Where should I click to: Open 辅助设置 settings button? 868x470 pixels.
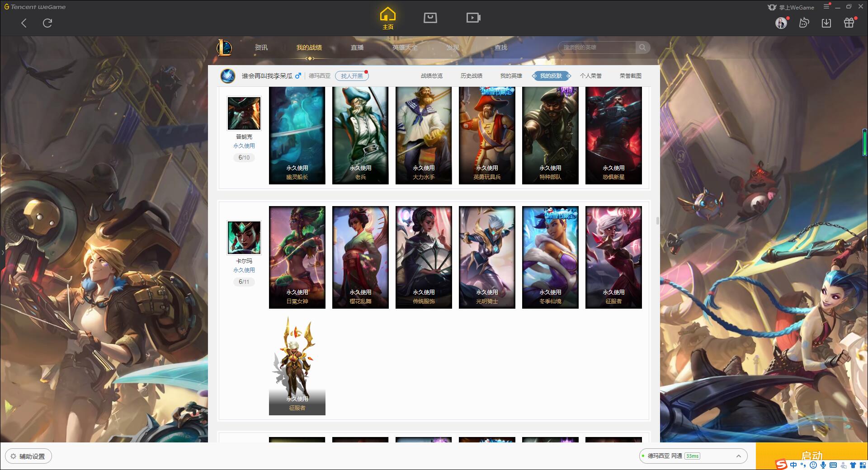click(x=28, y=456)
